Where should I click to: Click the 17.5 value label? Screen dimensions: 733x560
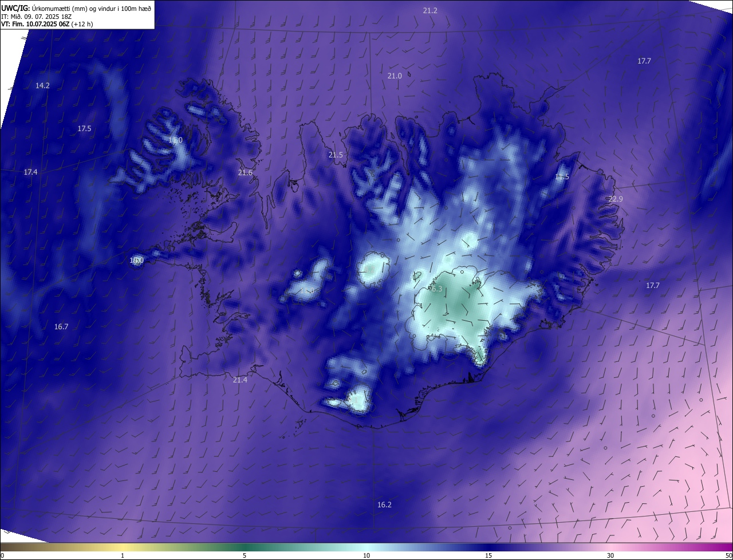(x=84, y=129)
